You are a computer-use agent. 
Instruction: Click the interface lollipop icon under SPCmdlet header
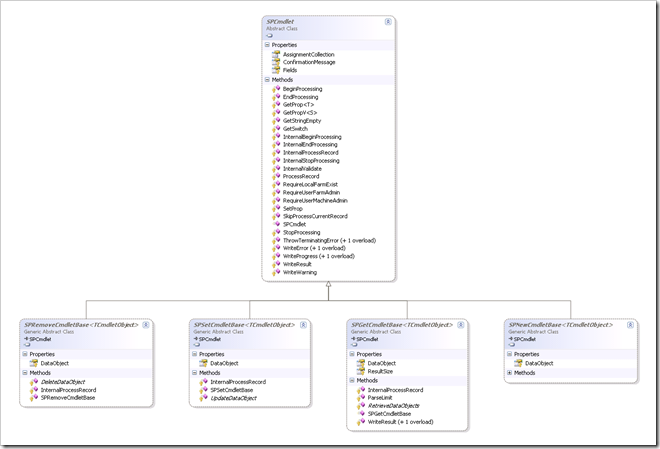[x=269, y=36]
